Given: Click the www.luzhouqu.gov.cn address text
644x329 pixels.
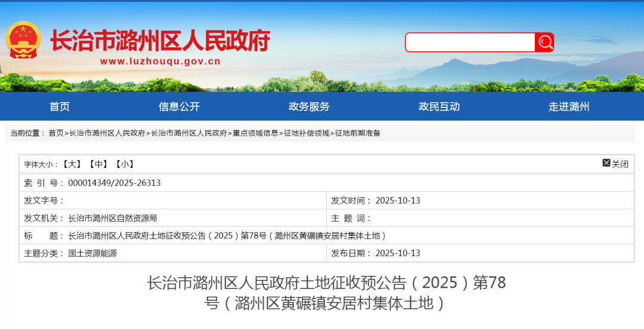Looking at the screenshot, I should pos(160,61).
